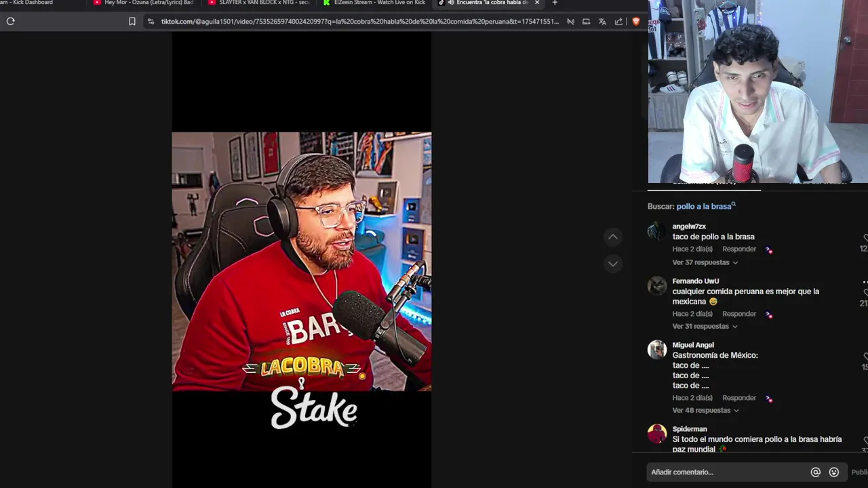Screen dimensions: 868x488
Task: Expand 'Ver 37 respuestas' replies
Action: tap(705, 263)
